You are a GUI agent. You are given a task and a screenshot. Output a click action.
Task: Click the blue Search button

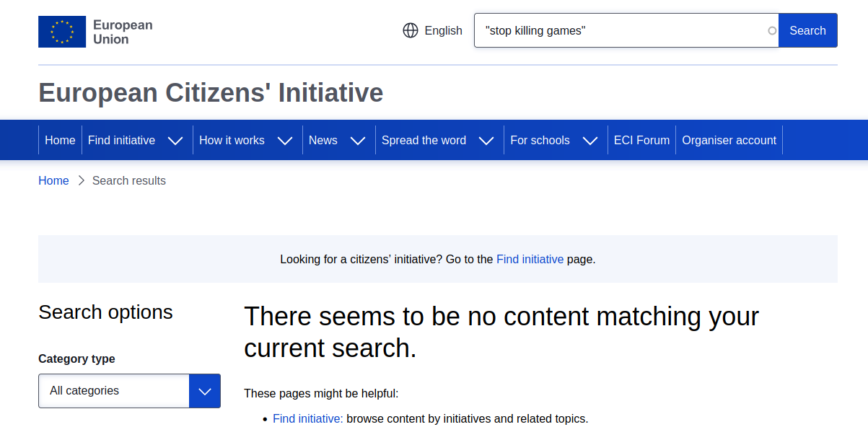807,30
